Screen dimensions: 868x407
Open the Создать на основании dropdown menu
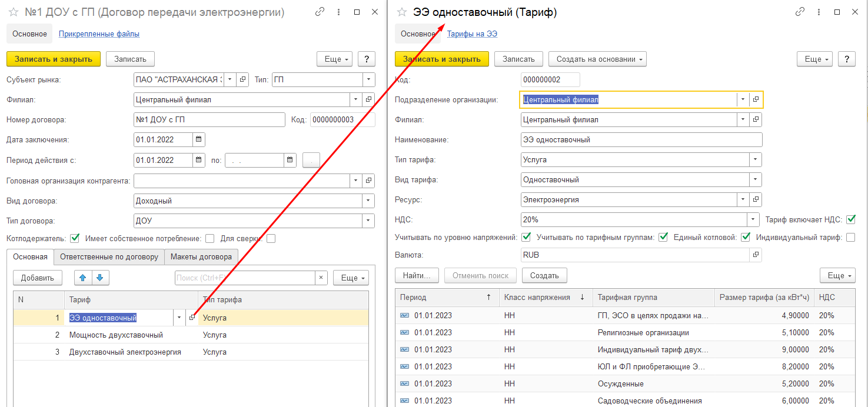[597, 59]
